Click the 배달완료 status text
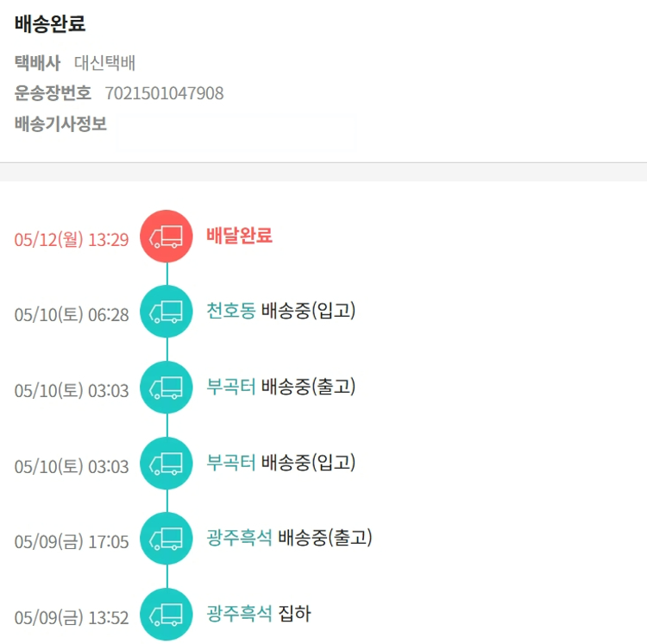The width and height of the screenshot is (647, 644). pos(240,235)
